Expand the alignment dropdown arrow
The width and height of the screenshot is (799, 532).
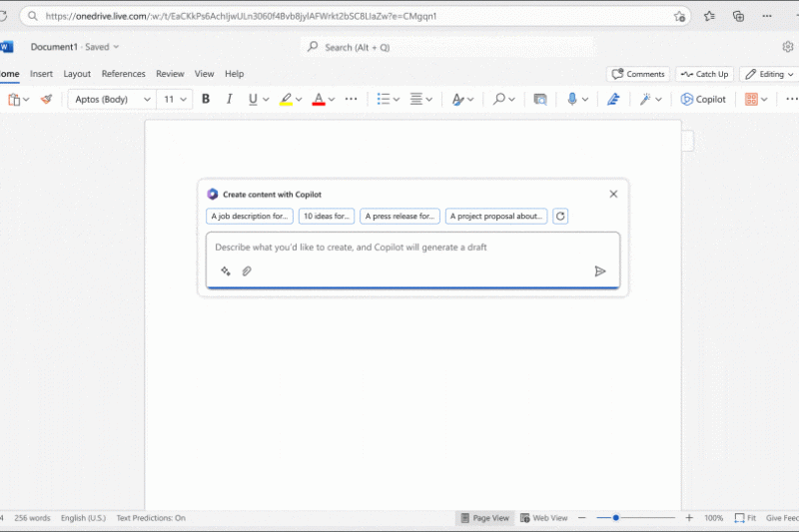(429, 99)
